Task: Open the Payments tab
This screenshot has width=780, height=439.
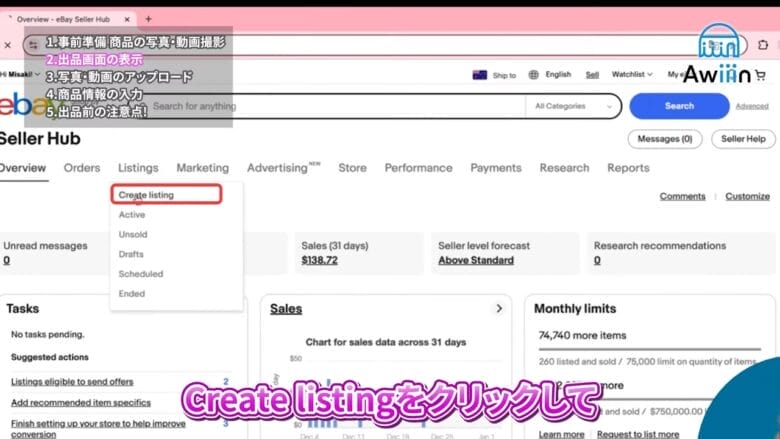Action: pos(496,168)
